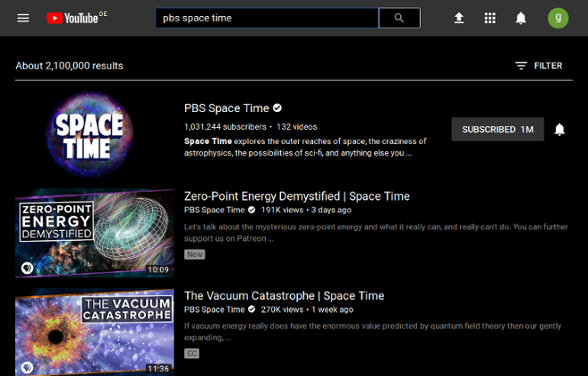This screenshot has height=376, width=588.
Task: Click the CC badge
Action: click(x=192, y=354)
